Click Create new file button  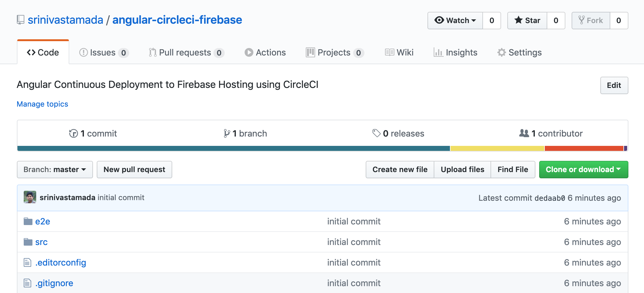click(400, 170)
